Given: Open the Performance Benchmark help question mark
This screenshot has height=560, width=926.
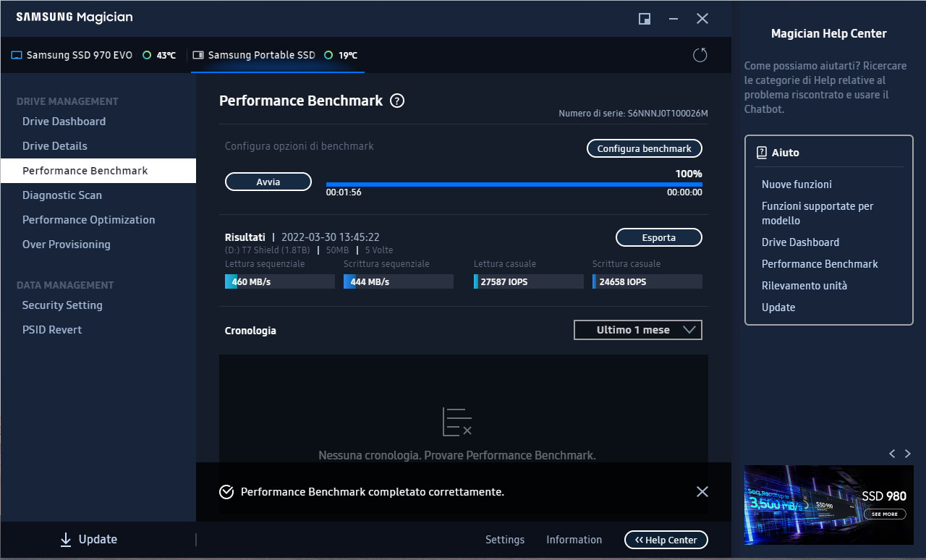Looking at the screenshot, I should pos(397,101).
